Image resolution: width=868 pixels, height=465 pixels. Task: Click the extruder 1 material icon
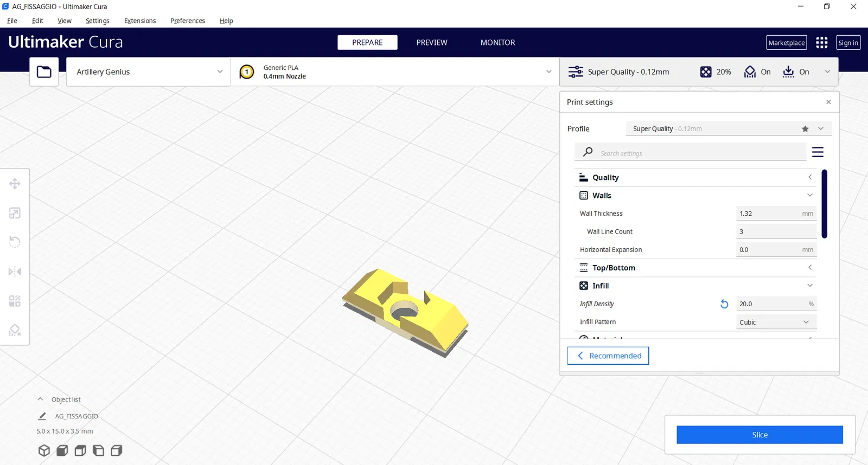(247, 72)
